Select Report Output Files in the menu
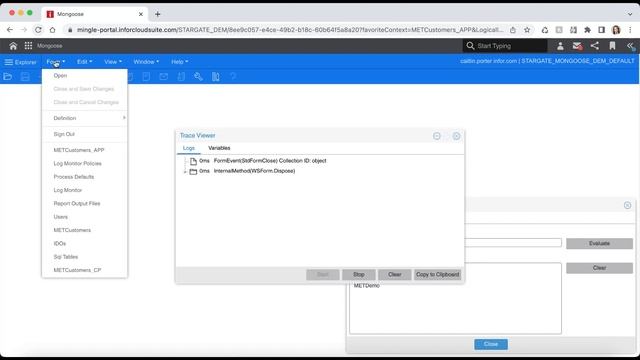Image resolution: width=640 pixels, height=360 pixels. (77, 203)
